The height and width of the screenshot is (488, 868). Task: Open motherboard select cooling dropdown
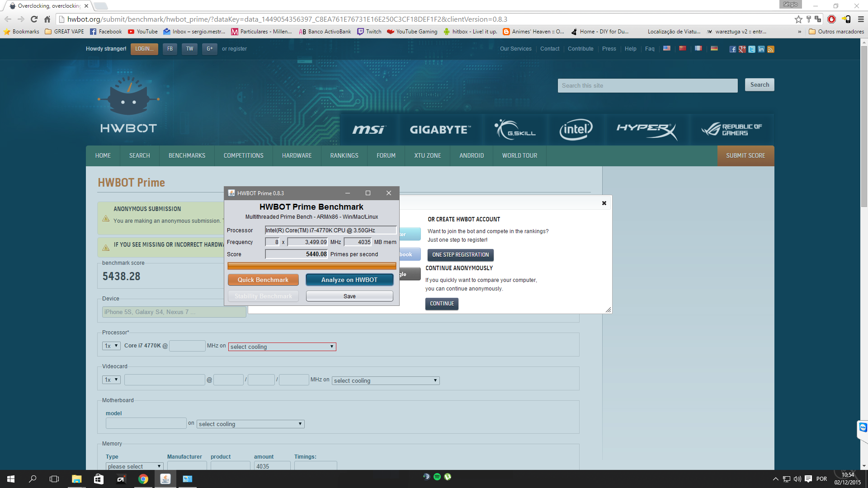[x=250, y=424]
